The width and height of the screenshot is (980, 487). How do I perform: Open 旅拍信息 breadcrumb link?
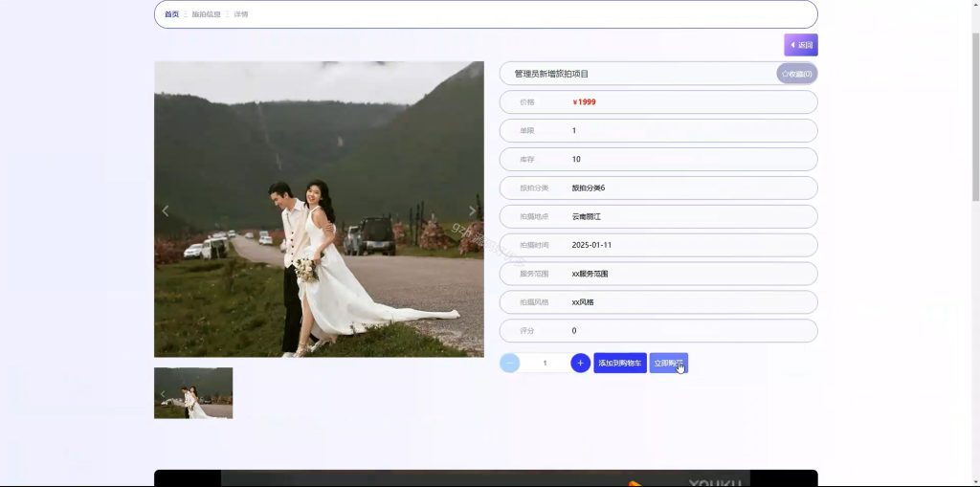point(207,13)
